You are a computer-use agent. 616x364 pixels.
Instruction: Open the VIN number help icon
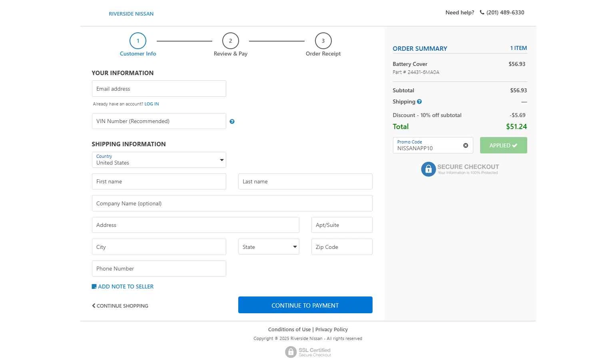tap(232, 121)
